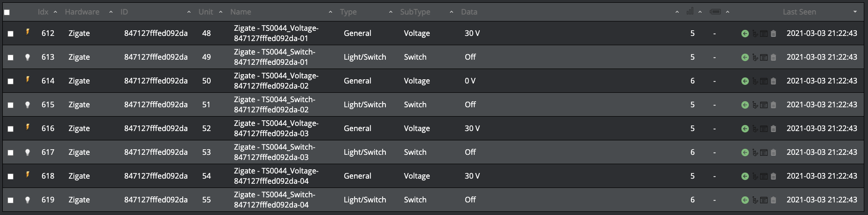Click the lightning voltage icon of device 612
This screenshot has height=215, width=868.
click(28, 32)
